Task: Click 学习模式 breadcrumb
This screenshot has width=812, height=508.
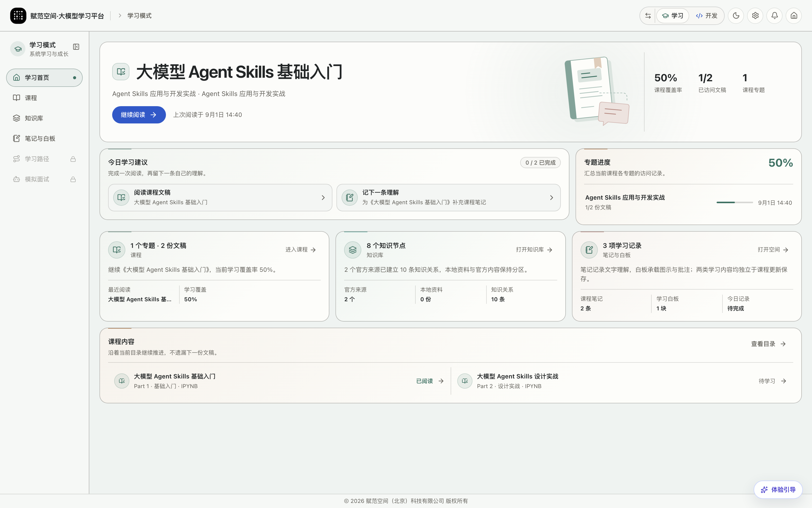Action: point(139,16)
